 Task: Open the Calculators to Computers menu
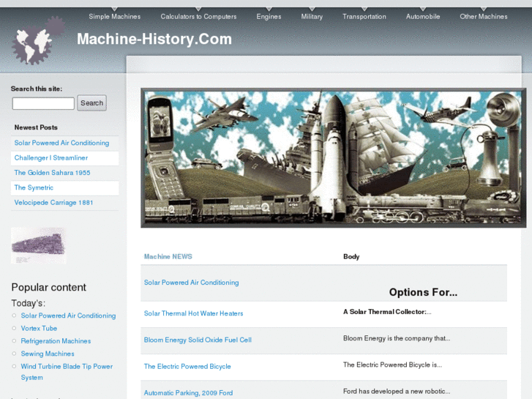[x=198, y=16]
